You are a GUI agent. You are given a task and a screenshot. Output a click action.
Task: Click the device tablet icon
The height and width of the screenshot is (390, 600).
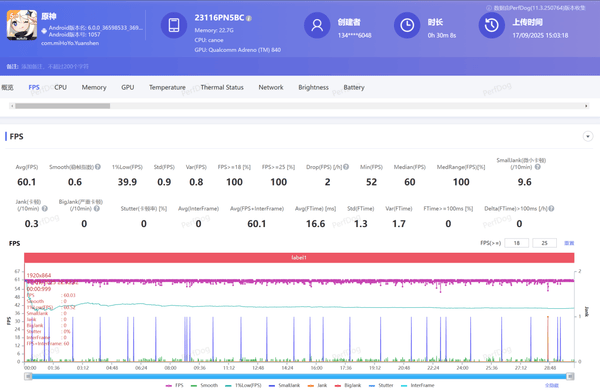[174, 25]
